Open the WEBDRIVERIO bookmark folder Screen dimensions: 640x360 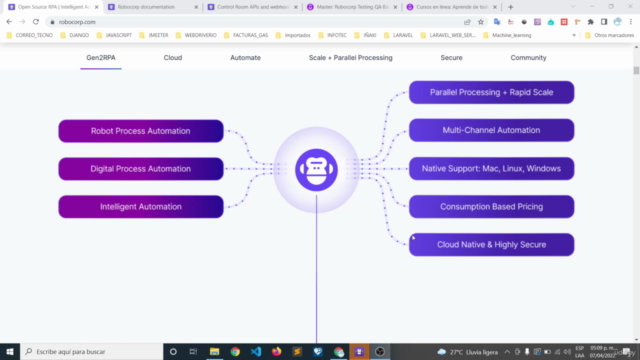click(196, 35)
